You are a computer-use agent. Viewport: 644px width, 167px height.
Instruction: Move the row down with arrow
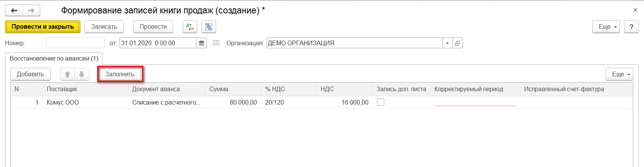tap(82, 74)
